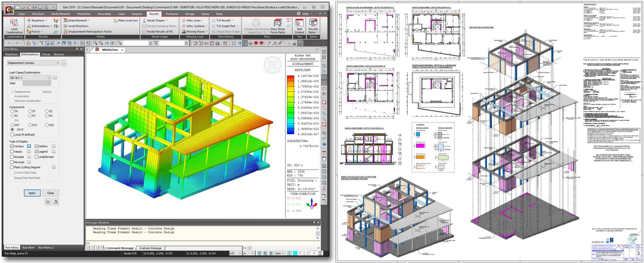This screenshot has width=644, height=263.
Task: Open the m length unit dropdown
Action: coord(249,253)
